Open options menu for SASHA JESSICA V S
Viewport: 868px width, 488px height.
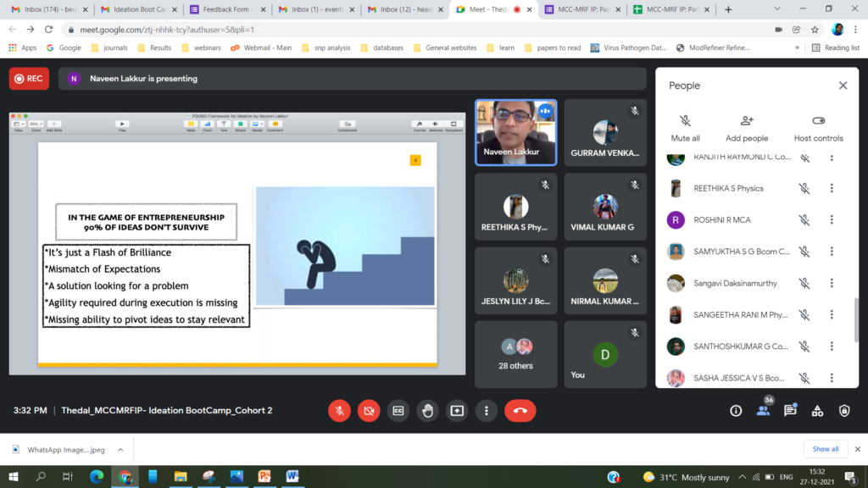coord(832,377)
